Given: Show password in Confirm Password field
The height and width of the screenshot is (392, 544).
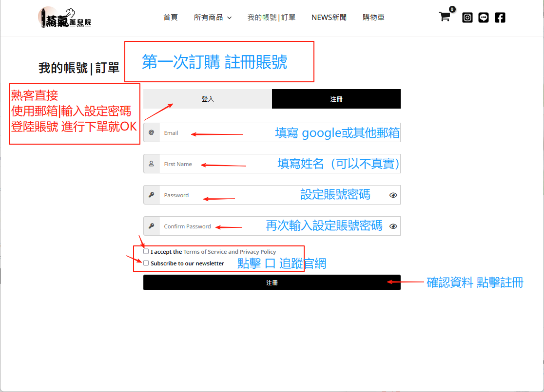Looking at the screenshot, I should click(393, 226).
